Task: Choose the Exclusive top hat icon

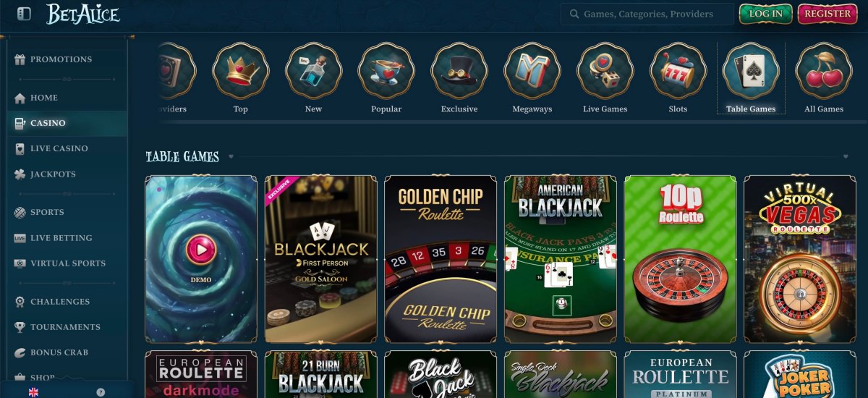Action: coord(459,71)
